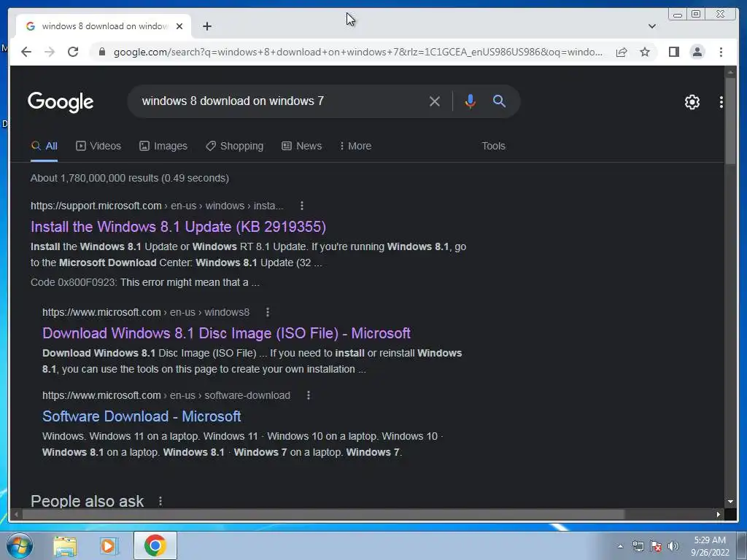Open volume control speaker icon
Viewport: 747px width, 560px height.
point(673,546)
